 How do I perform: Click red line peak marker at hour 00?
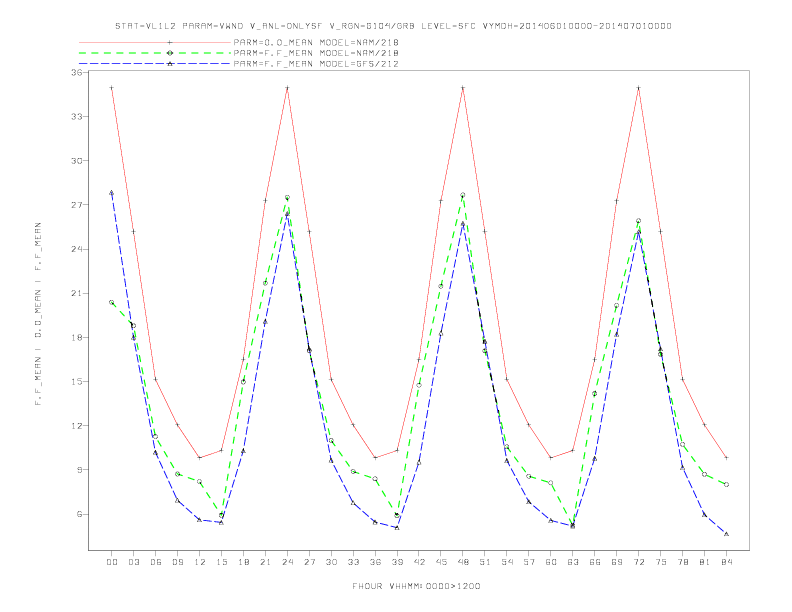pos(112,88)
